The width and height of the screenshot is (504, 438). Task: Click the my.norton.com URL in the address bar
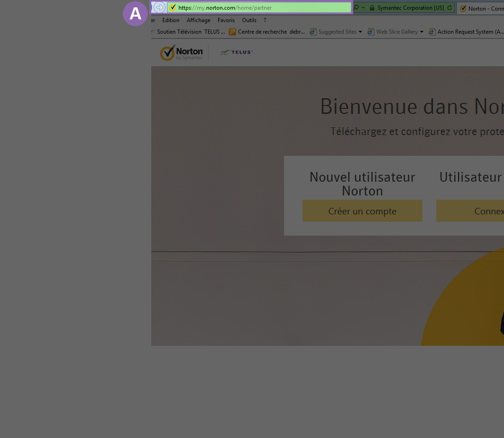225,8
